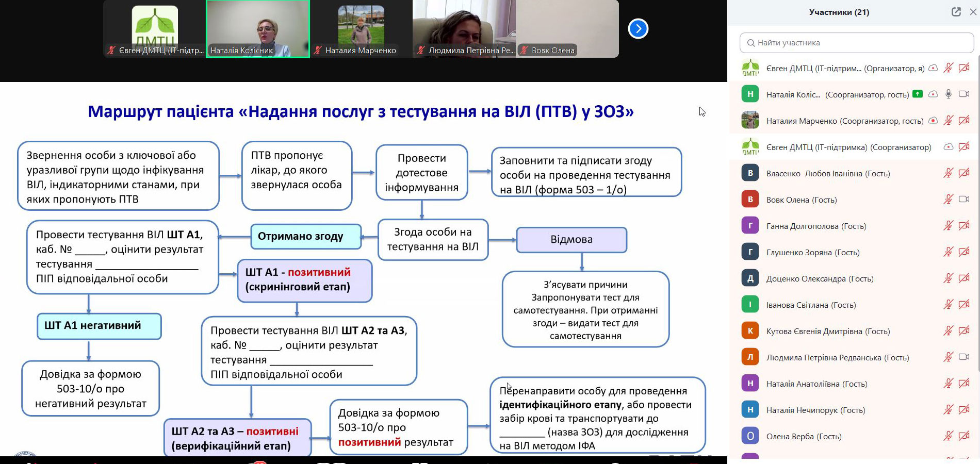The image size is (980, 464).
Task: Click the green screen-share icon for Наталія Колісник
Action: point(917,94)
